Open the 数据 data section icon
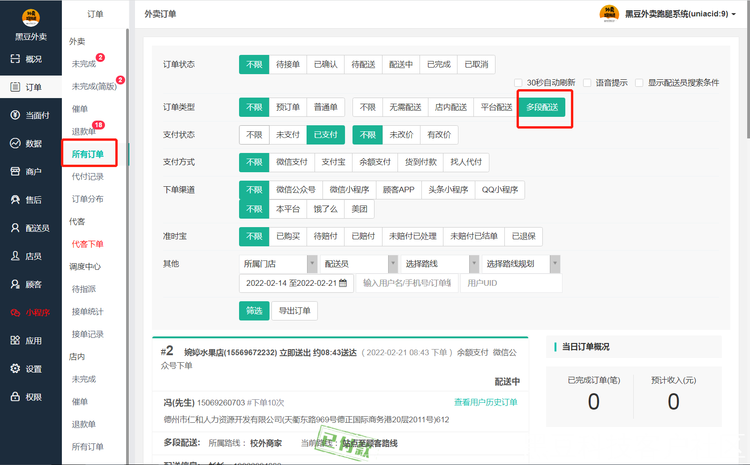This screenshot has width=750, height=465. pyautogui.click(x=15, y=143)
